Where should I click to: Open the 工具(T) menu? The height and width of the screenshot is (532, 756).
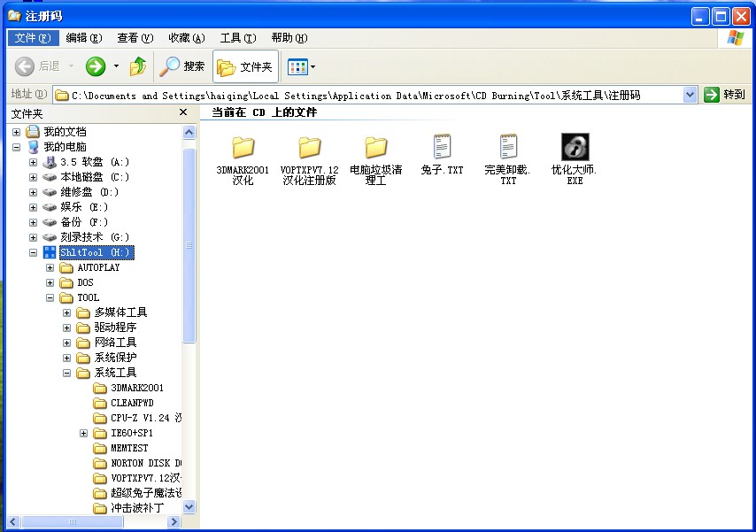[238, 38]
